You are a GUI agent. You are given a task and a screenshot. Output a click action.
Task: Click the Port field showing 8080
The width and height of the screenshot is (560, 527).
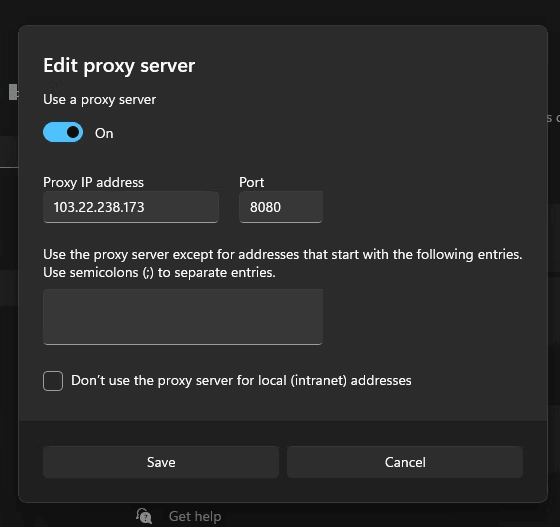coord(281,207)
